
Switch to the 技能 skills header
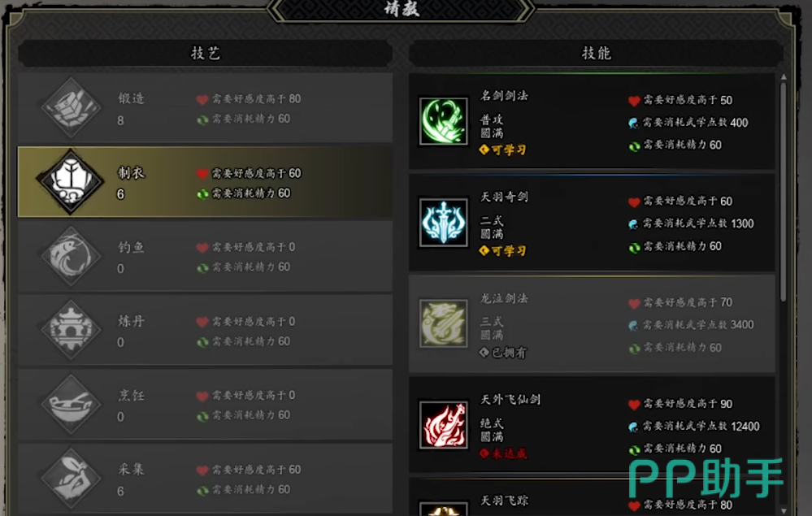(596, 53)
